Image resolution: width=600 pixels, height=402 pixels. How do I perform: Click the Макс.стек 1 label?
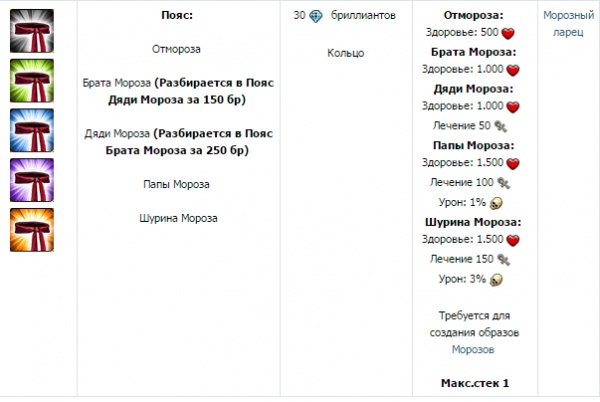tap(475, 383)
